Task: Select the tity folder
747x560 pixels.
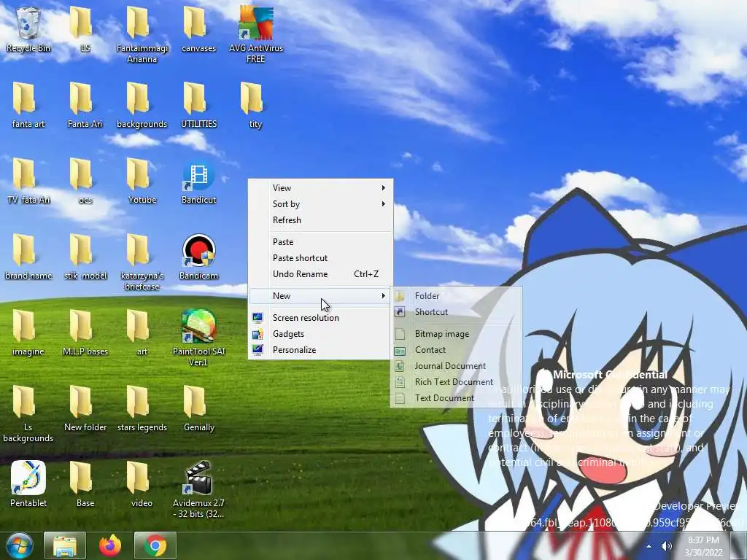Action: point(256,105)
